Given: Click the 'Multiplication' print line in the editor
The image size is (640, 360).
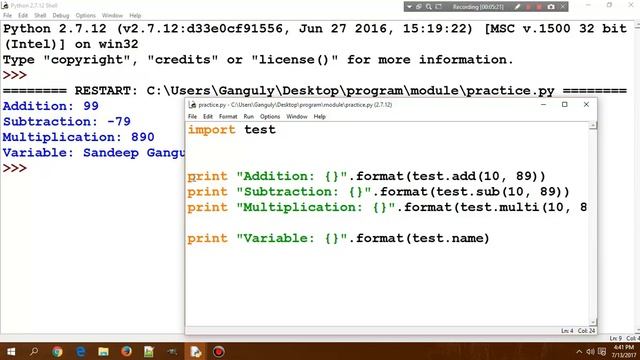Looking at the screenshot, I should tap(387, 207).
